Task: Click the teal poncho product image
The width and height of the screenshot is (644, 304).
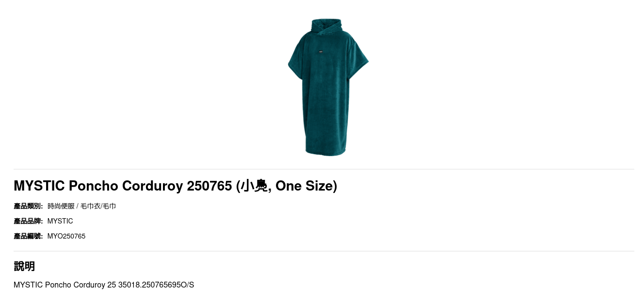Action: 328,87
